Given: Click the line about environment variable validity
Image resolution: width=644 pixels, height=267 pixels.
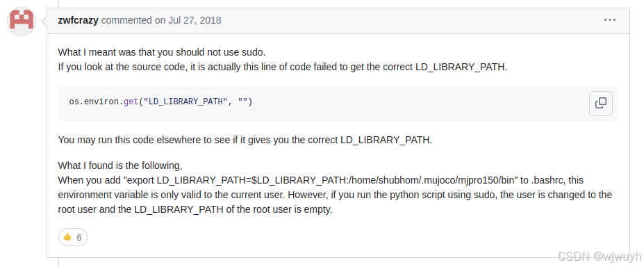Looking at the screenshot, I should (x=335, y=195).
